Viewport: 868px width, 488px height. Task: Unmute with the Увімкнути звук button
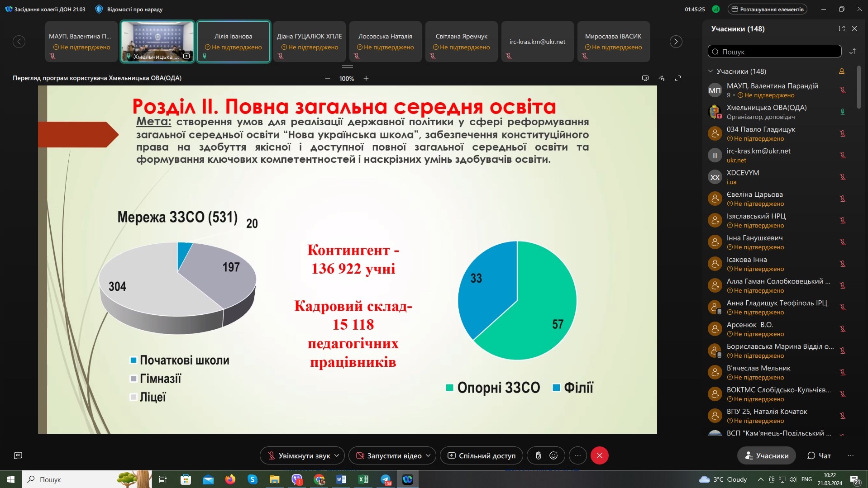pos(299,455)
